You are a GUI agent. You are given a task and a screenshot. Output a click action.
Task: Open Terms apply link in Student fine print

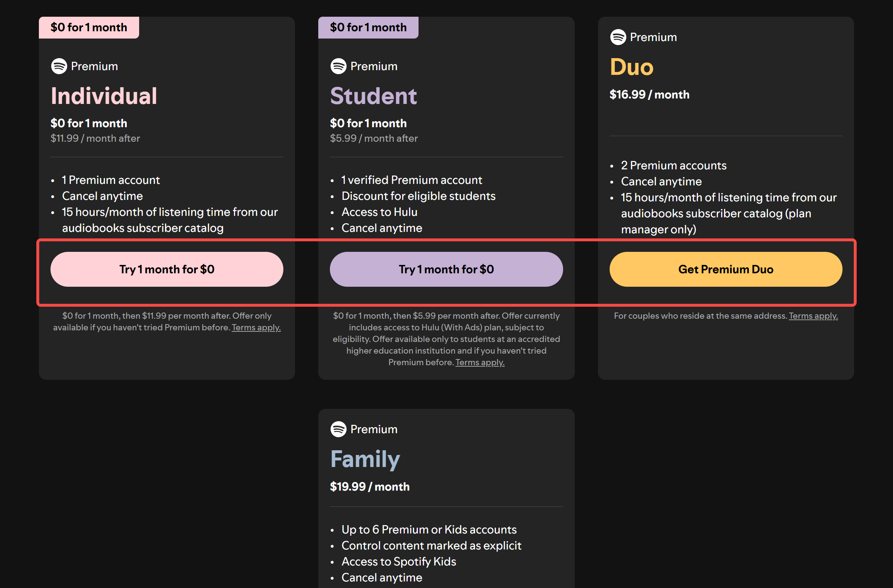[x=480, y=362]
